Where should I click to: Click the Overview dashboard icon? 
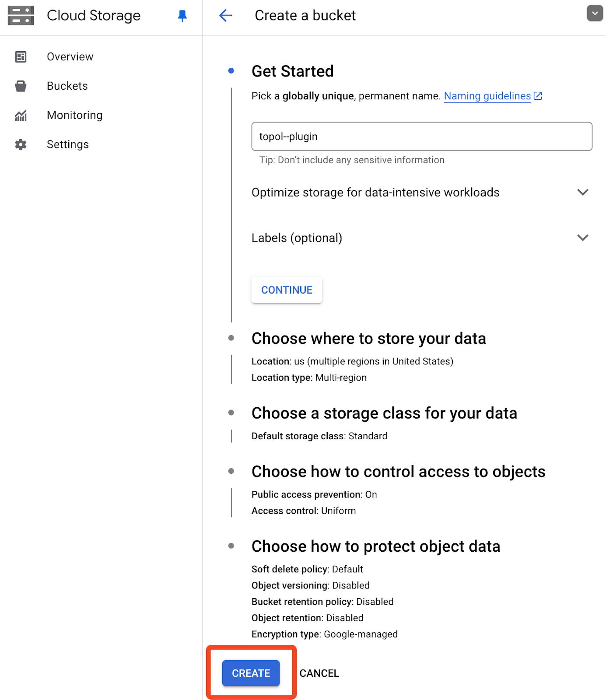(x=21, y=57)
